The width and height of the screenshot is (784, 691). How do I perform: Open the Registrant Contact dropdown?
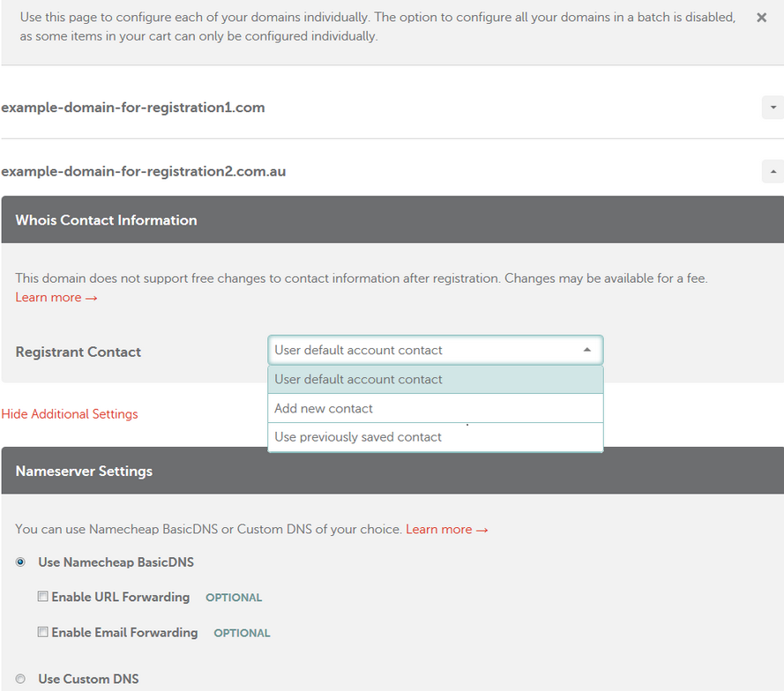coord(586,350)
